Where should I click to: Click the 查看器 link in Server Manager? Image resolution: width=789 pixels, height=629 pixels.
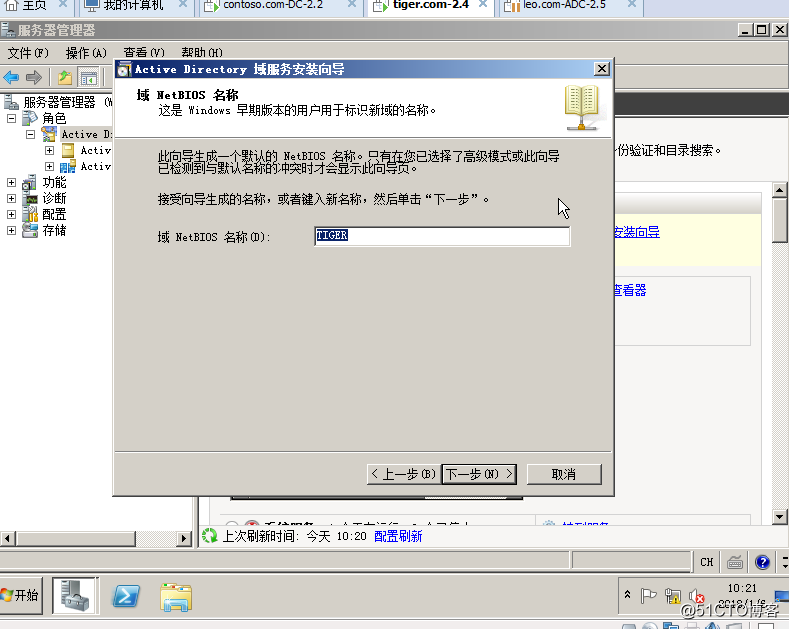(630, 290)
